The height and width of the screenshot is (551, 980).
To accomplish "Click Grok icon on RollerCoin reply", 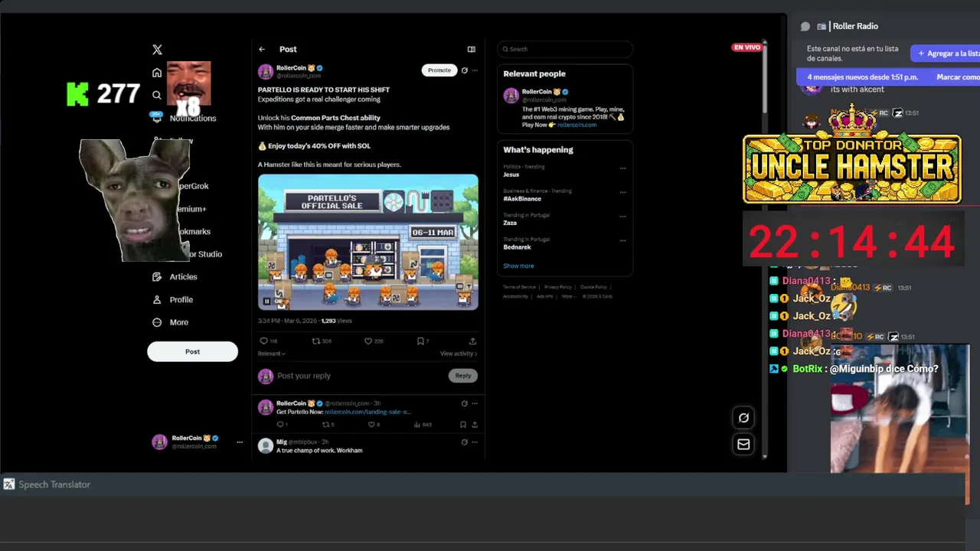I will pyautogui.click(x=464, y=403).
